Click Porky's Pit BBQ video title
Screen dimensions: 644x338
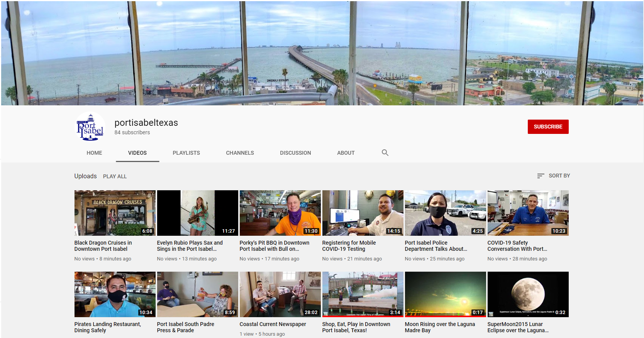[274, 246]
